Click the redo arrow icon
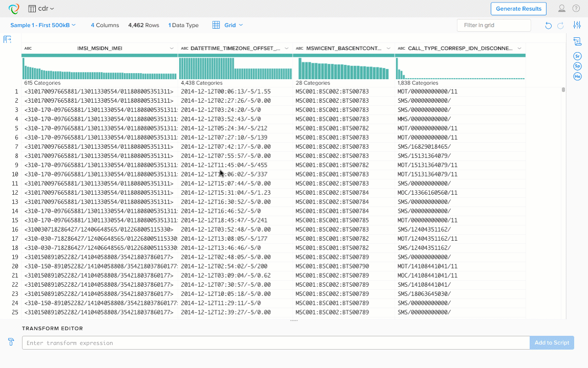Screen dimensions: 588x368 [x=560, y=26]
